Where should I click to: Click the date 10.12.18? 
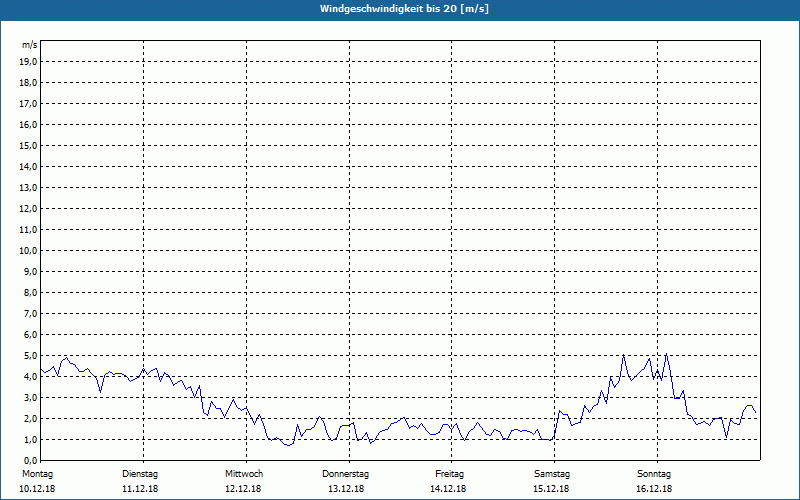(x=37, y=489)
